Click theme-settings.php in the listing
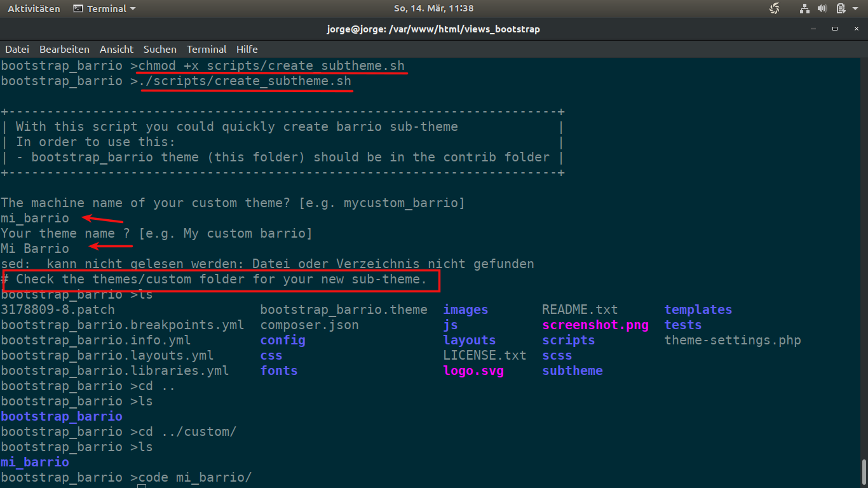This screenshot has height=488, width=868. click(x=733, y=340)
